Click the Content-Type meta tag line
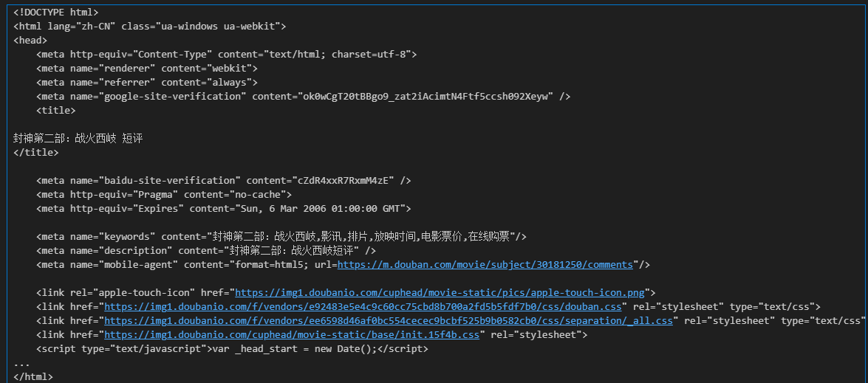868x383 pixels. click(226, 54)
